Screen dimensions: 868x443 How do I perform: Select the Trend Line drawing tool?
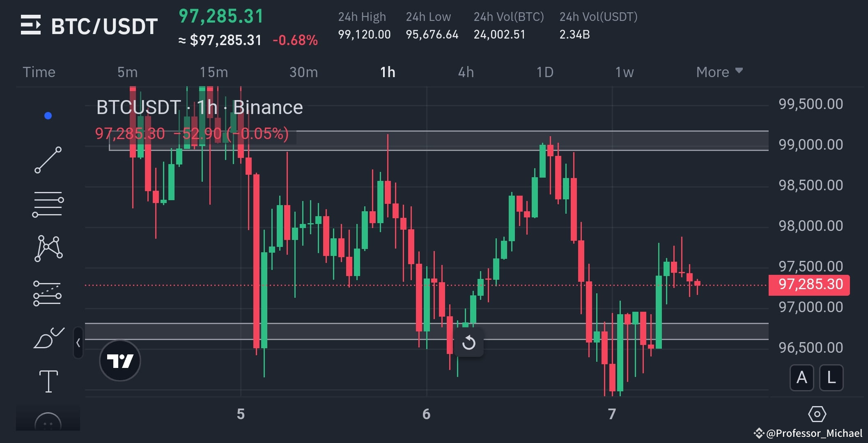(x=48, y=160)
